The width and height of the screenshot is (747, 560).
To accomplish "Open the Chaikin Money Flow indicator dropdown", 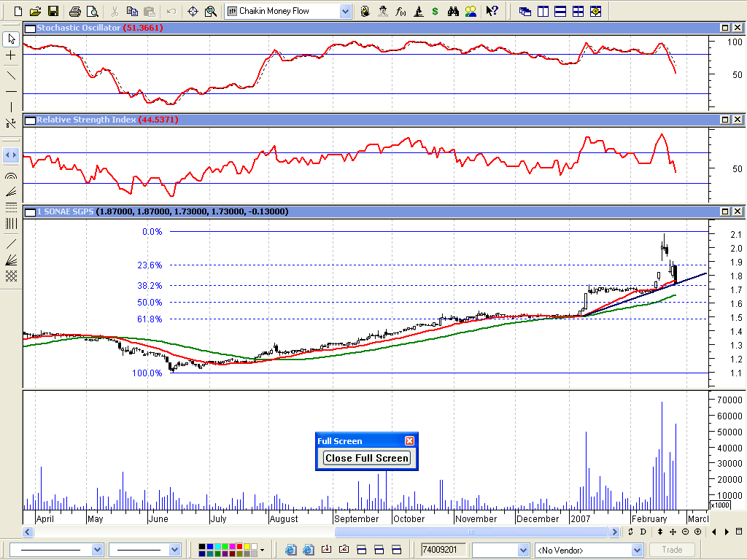I will click(345, 11).
